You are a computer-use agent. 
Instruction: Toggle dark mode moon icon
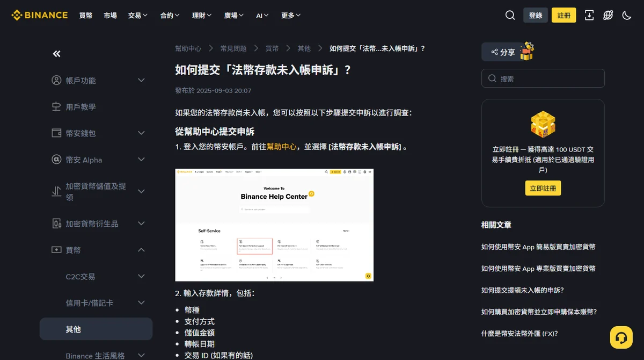tap(626, 15)
